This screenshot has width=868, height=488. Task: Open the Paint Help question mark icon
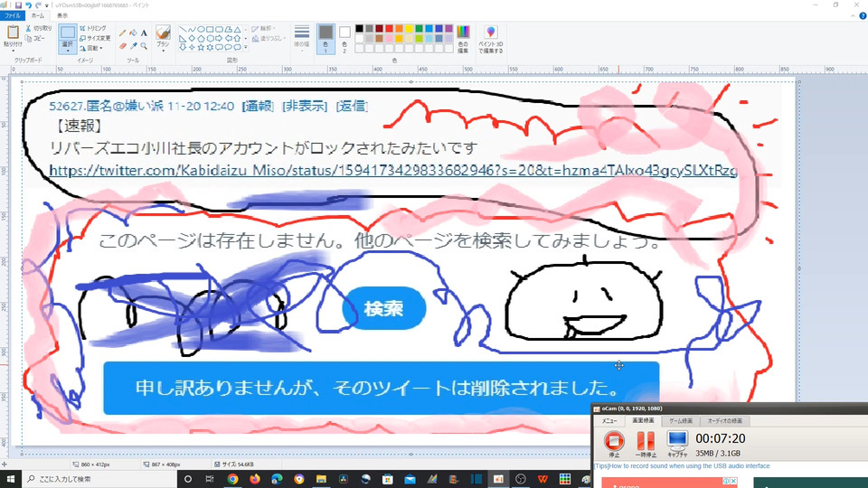[863, 16]
